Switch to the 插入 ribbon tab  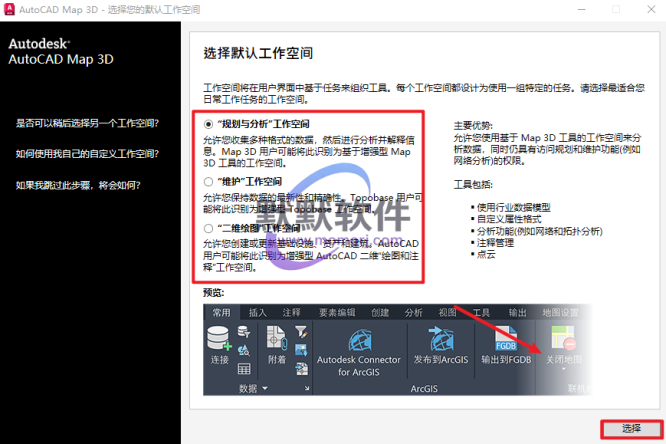258,313
